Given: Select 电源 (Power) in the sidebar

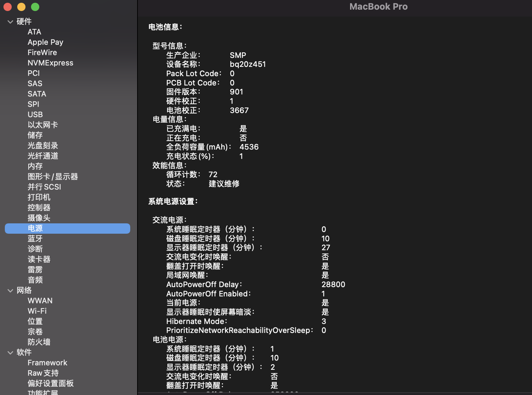Looking at the screenshot, I should (35, 228).
